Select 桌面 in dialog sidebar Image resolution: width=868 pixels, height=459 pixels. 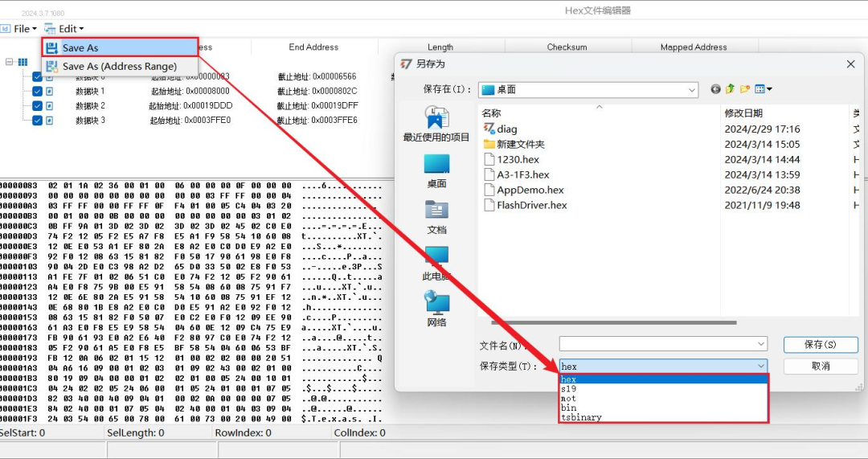(436, 171)
